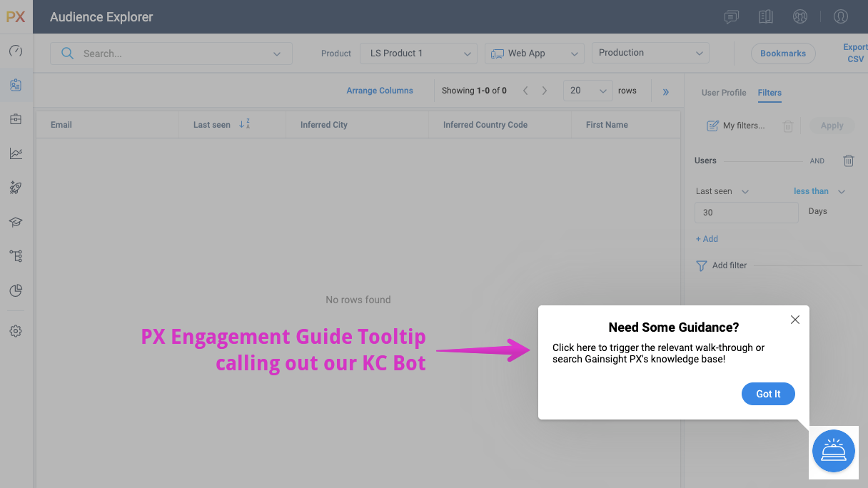Open the Engagements rocket sidebar icon
Image resolution: width=868 pixels, height=488 pixels.
pos(16,188)
